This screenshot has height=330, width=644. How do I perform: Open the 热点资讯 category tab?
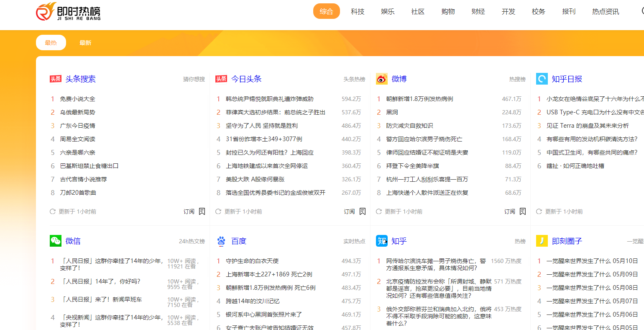tap(606, 12)
